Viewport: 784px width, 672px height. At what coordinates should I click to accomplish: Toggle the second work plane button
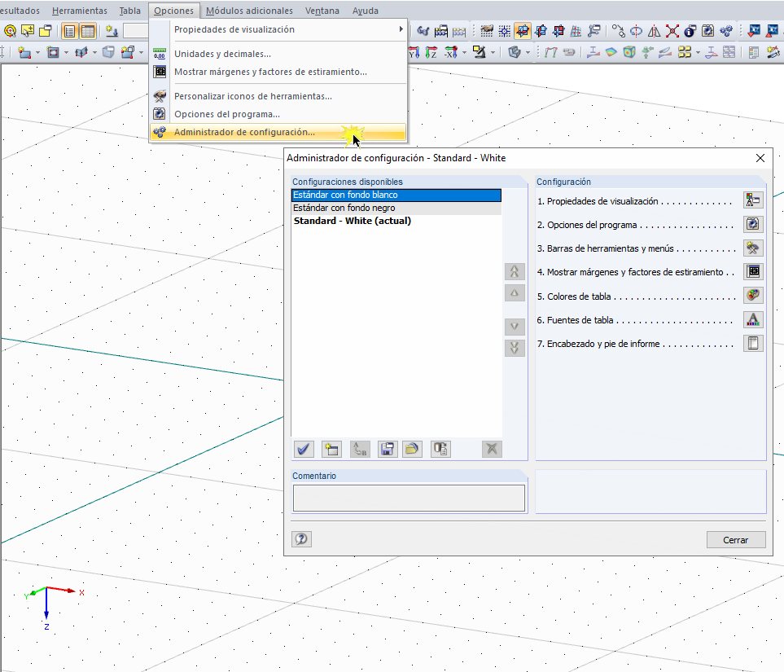(x=541, y=32)
